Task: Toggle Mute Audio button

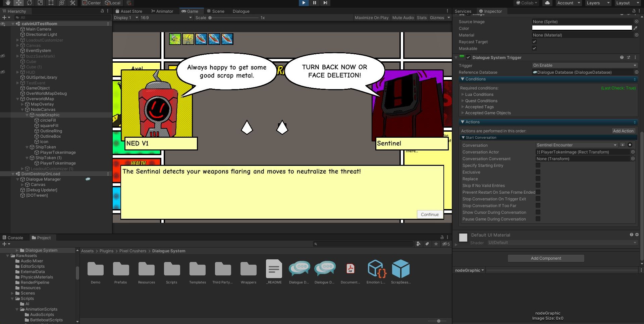Action: click(403, 18)
